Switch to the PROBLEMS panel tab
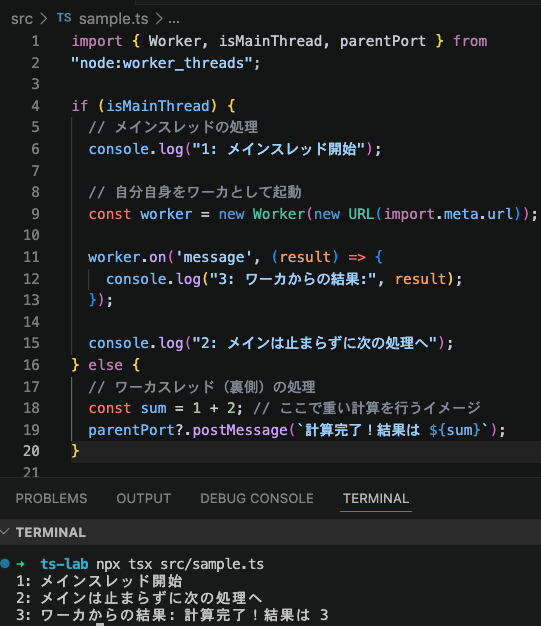 tap(51, 498)
